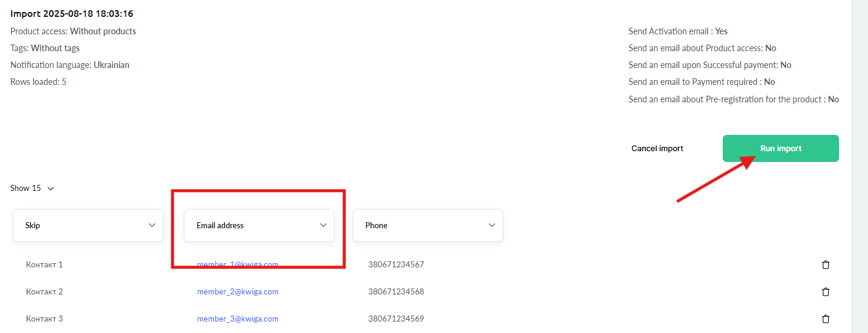Select the Product access: Without products text
Image resolution: width=868 pixels, height=333 pixels.
(73, 31)
